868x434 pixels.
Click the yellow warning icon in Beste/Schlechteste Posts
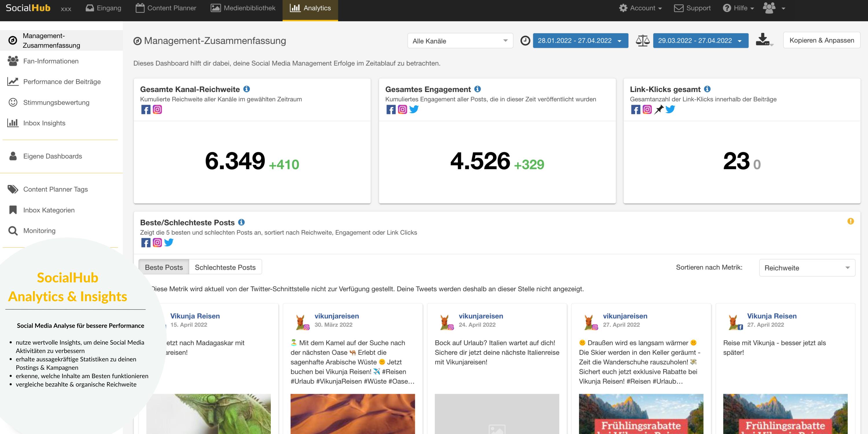coord(850,221)
